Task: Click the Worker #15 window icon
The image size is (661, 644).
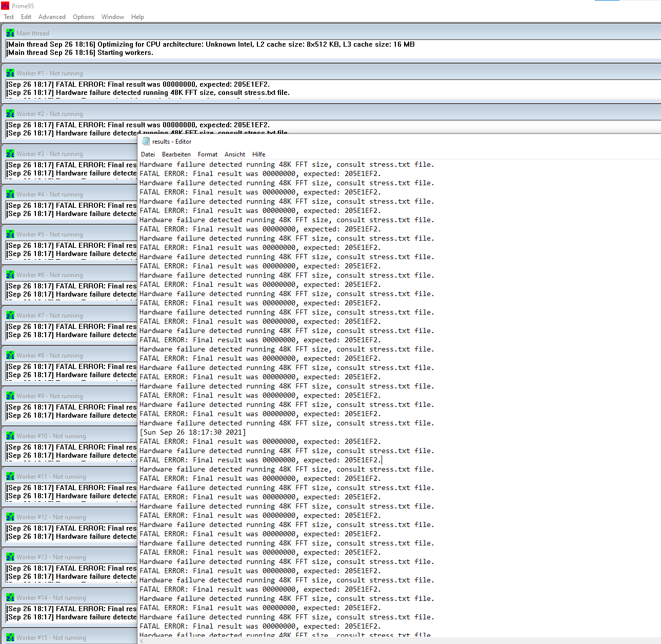Action: click(x=10, y=637)
